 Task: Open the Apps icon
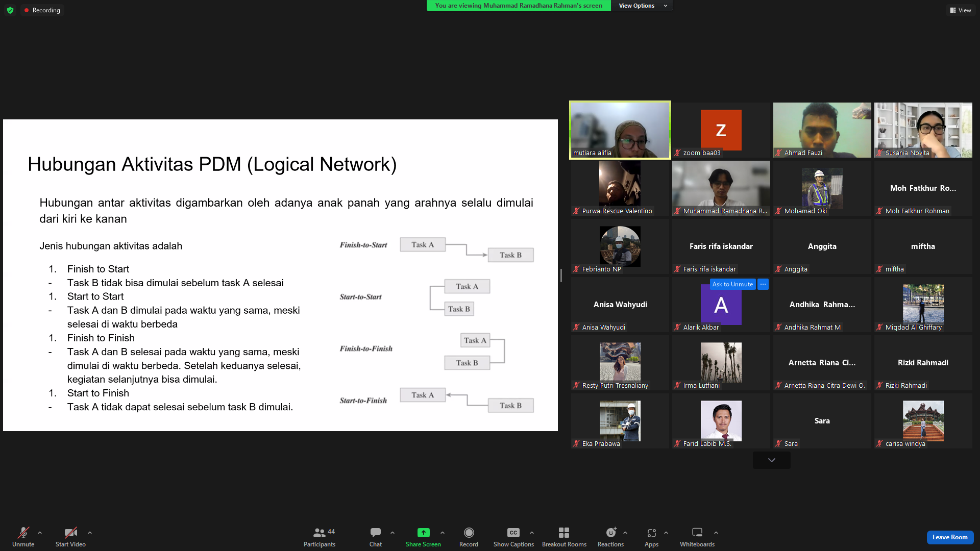coord(651,533)
